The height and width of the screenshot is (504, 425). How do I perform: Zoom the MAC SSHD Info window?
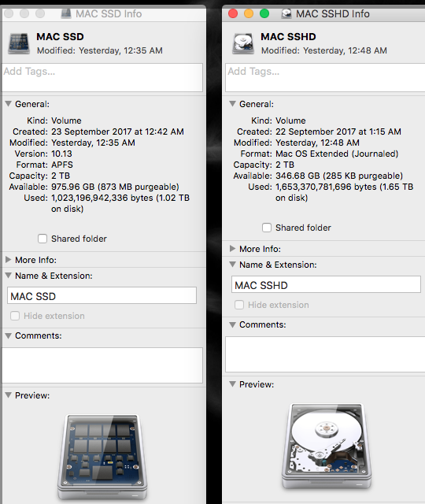coord(264,13)
